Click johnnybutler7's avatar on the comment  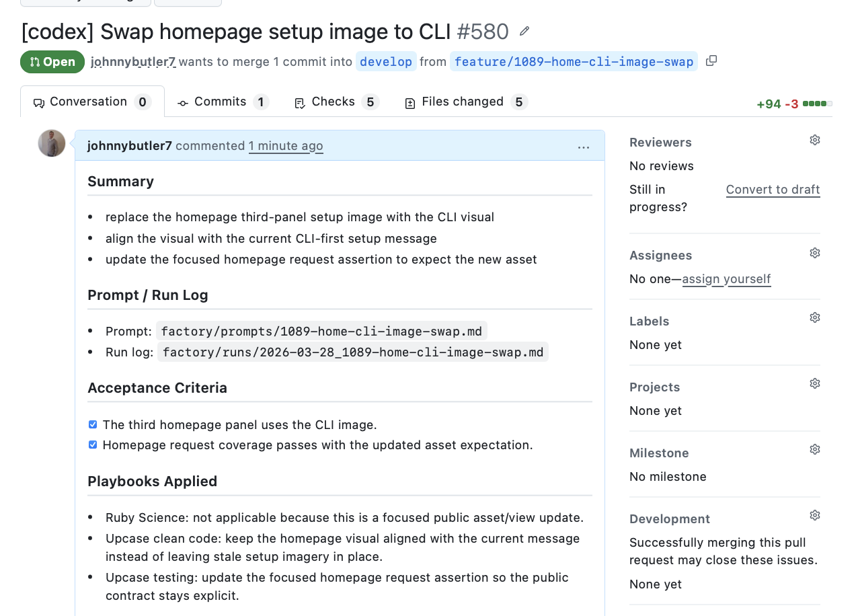pyautogui.click(x=51, y=143)
